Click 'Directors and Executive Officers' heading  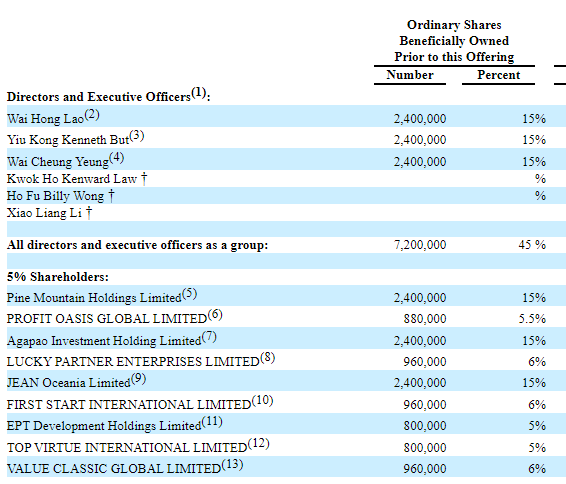click(x=99, y=97)
